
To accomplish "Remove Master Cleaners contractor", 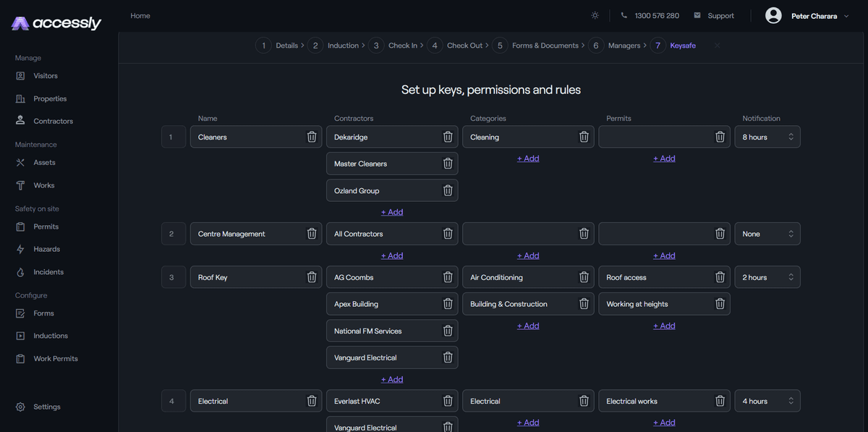I will pyautogui.click(x=448, y=164).
